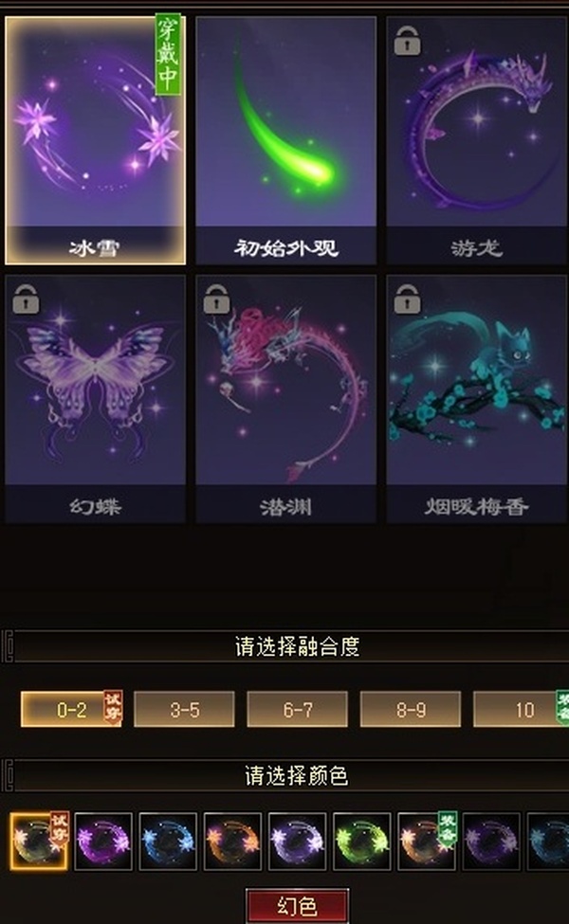
Task: Select fusion level 3-5
Action: tap(184, 709)
